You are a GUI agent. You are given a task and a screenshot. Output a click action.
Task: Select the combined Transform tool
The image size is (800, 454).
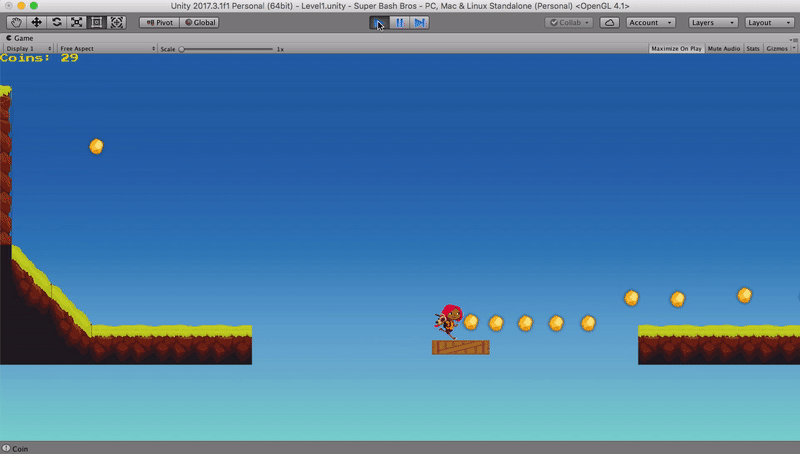(116, 22)
